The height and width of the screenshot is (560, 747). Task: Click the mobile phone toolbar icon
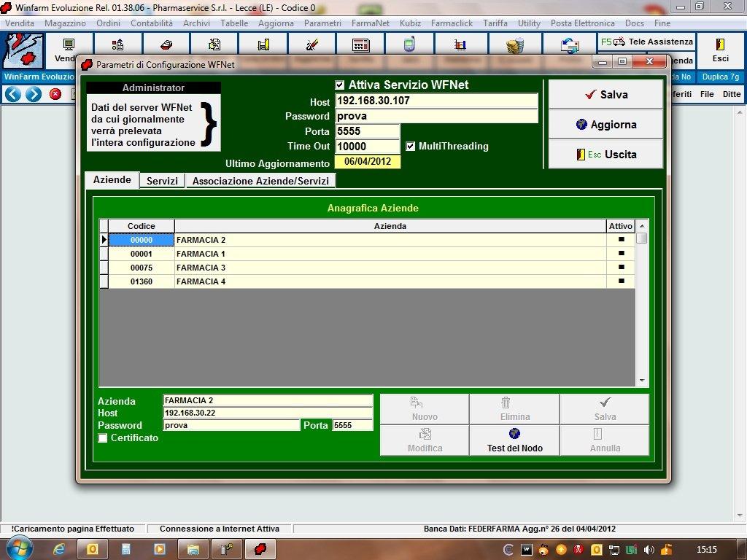tap(409, 44)
